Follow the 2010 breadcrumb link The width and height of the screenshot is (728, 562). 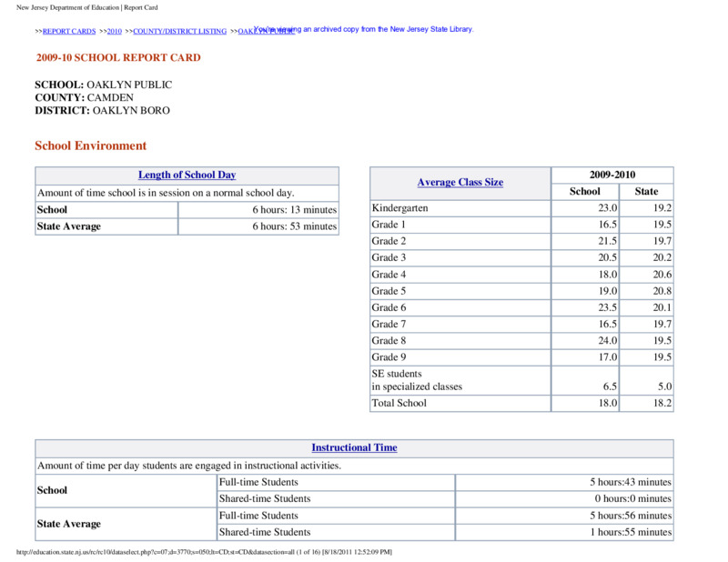(x=115, y=32)
